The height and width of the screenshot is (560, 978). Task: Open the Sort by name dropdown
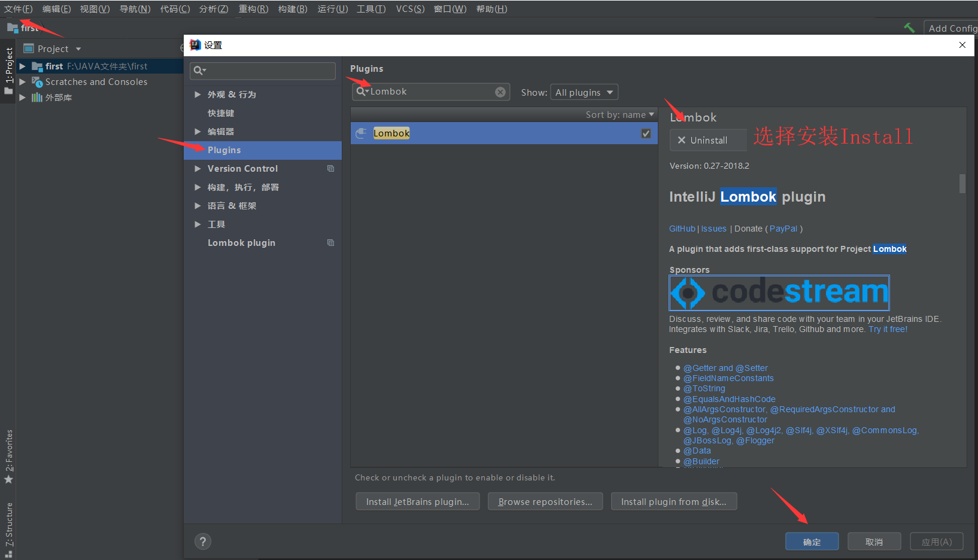(620, 114)
